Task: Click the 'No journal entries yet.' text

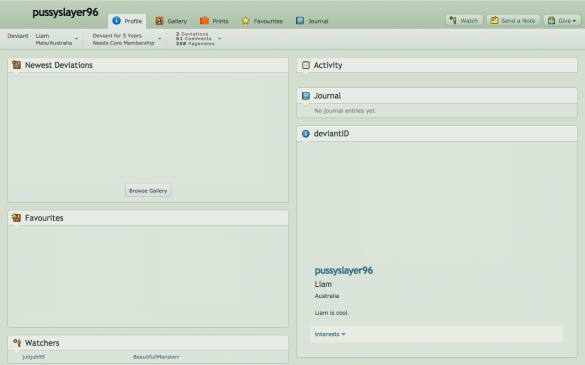Action: (x=345, y=111)
